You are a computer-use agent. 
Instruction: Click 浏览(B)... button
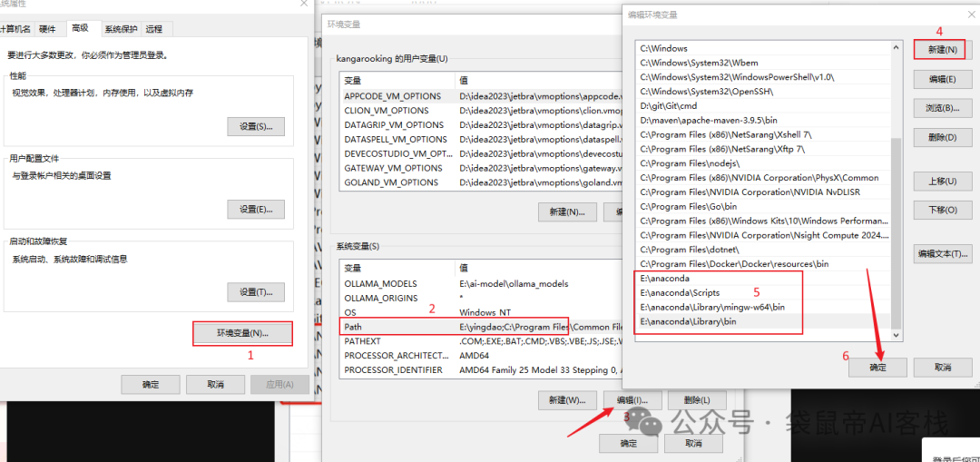tap(943, 108)
